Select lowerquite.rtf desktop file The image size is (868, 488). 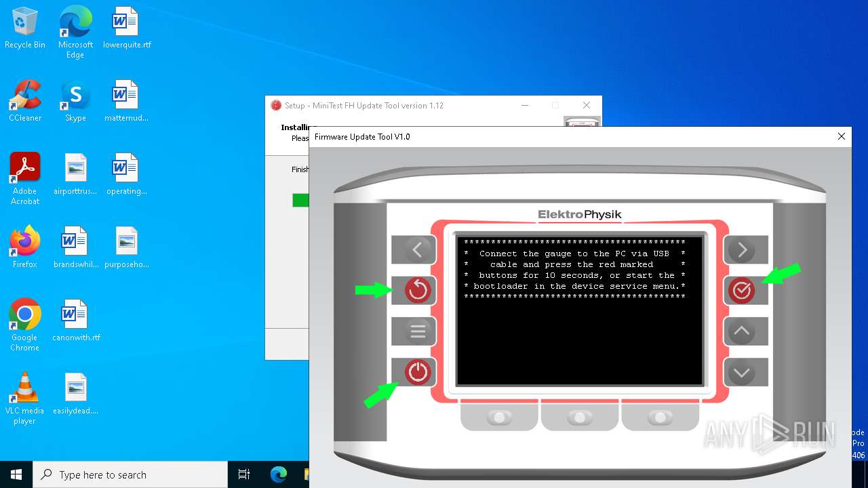pyautogui.click(x=127, y=28)
